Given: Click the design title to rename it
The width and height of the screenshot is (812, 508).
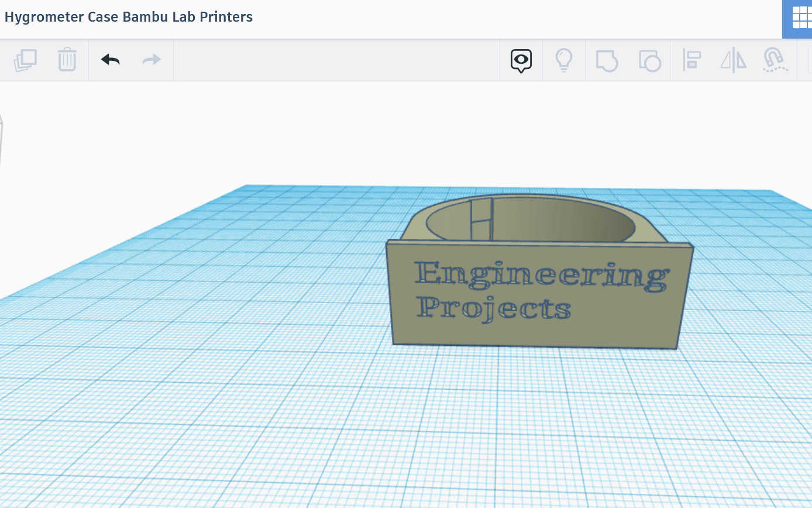Looking at the screenshot, I should [129, 17].
